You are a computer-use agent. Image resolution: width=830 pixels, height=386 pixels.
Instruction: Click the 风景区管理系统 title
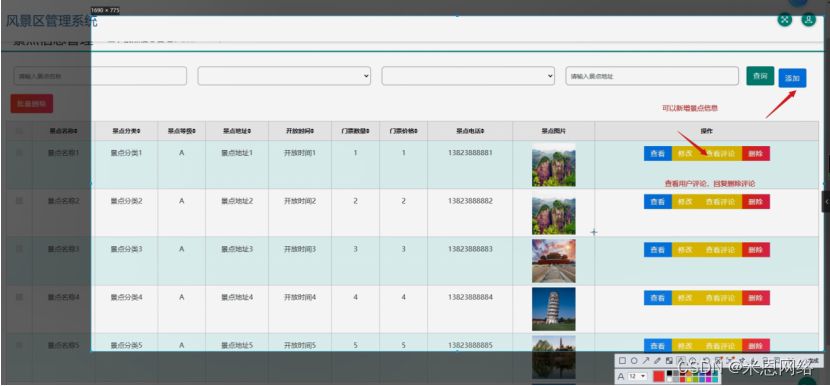tap(51, 22)
